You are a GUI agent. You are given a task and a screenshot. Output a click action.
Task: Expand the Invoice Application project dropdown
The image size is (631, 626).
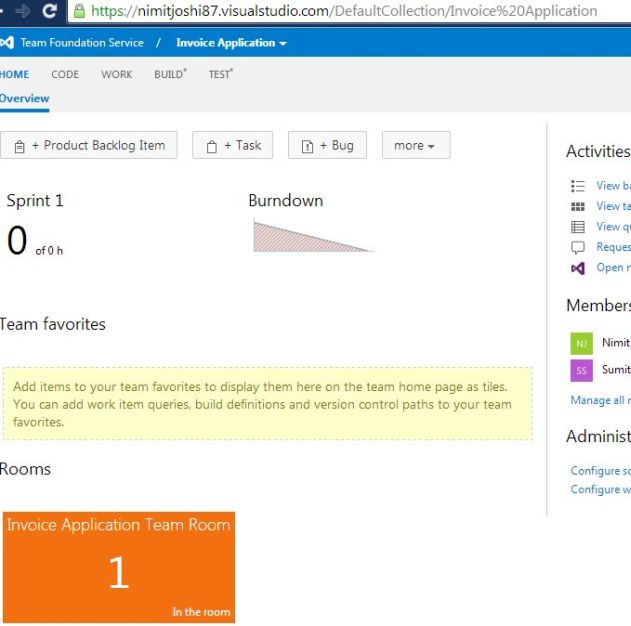click(231, 43)
